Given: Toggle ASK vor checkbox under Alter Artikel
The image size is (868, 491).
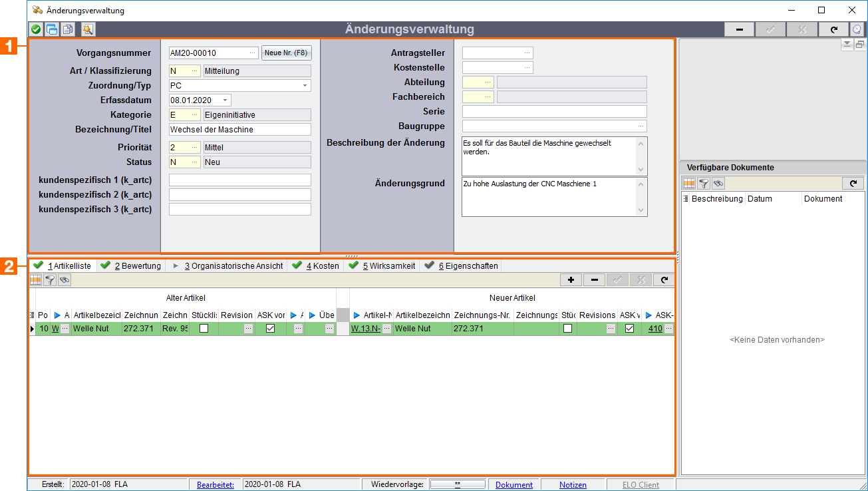Looking at the screenshot, I should tap(270, 329).
